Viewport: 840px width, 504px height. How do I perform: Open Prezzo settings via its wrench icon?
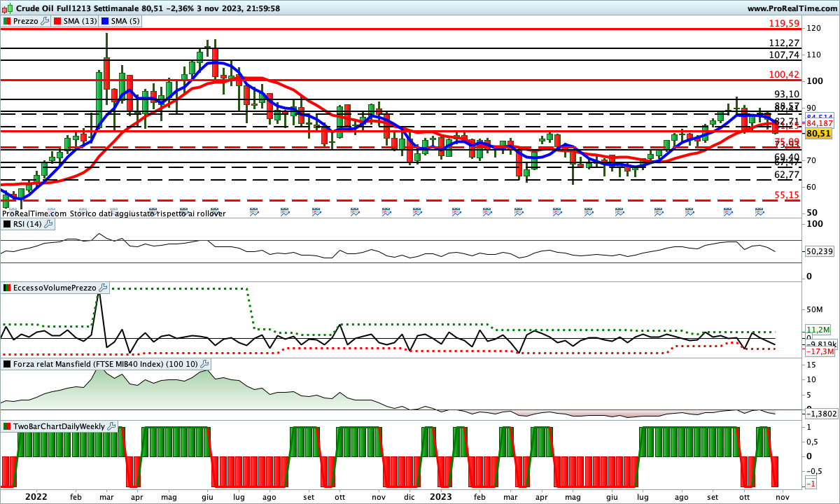click(45, 22)
